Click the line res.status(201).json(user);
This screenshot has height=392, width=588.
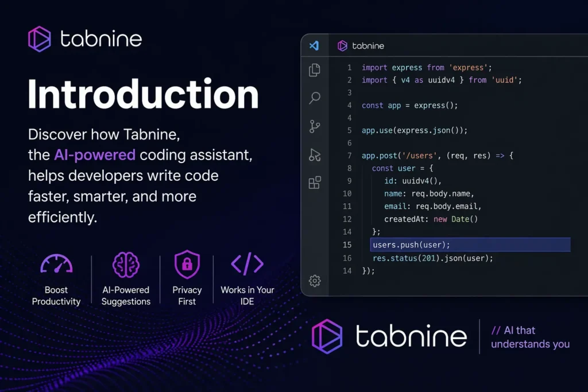tap(433, 258)
